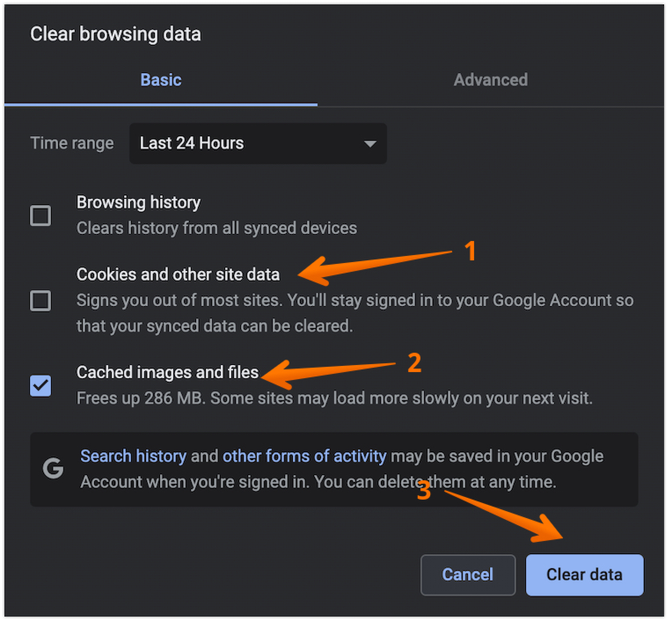
Task: Click the orange number 1 annotation
Action: pos(470,252)
